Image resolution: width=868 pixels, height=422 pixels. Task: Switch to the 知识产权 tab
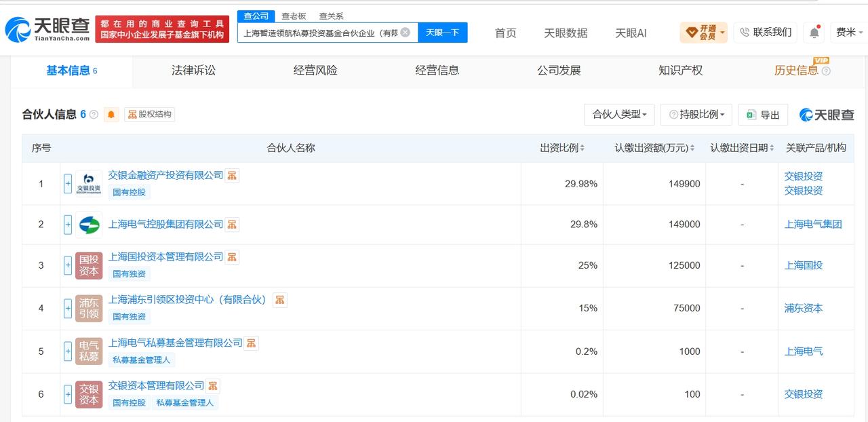(680, 70)
